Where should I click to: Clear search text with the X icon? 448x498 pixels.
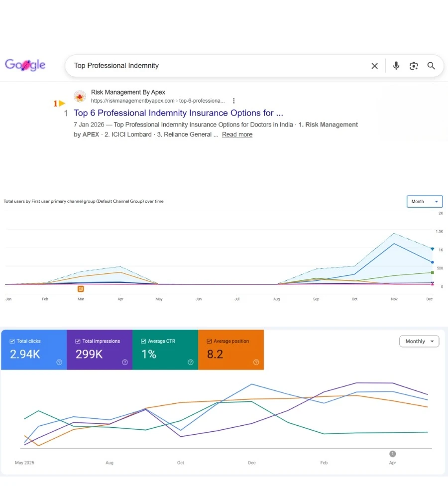tap(375, 66)
